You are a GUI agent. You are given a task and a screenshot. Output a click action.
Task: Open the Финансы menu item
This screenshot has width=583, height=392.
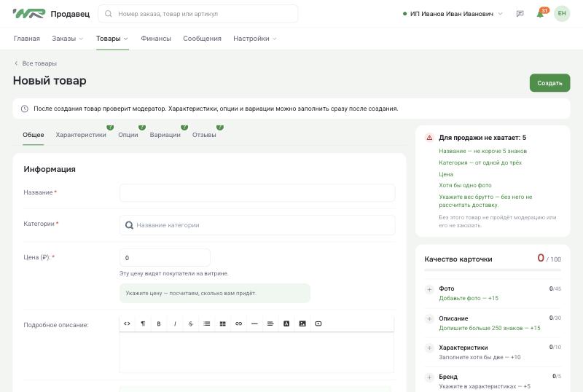tap(156, 39)
